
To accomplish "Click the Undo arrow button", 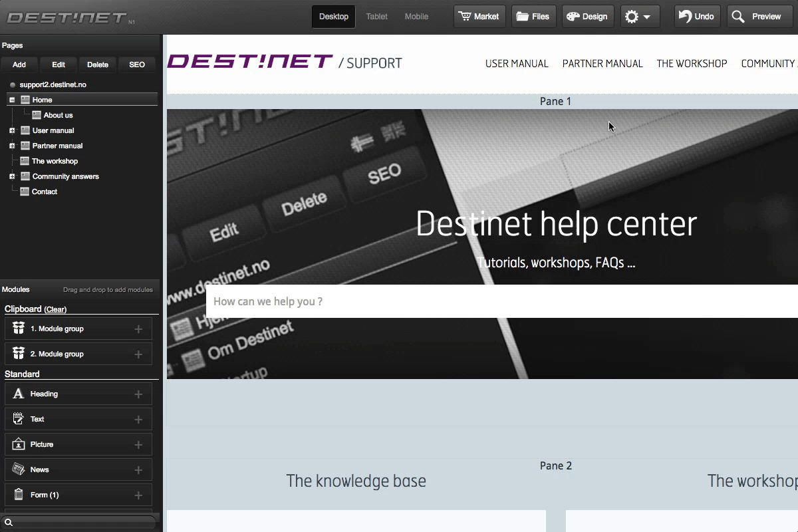I will click(x=696, y=17).
